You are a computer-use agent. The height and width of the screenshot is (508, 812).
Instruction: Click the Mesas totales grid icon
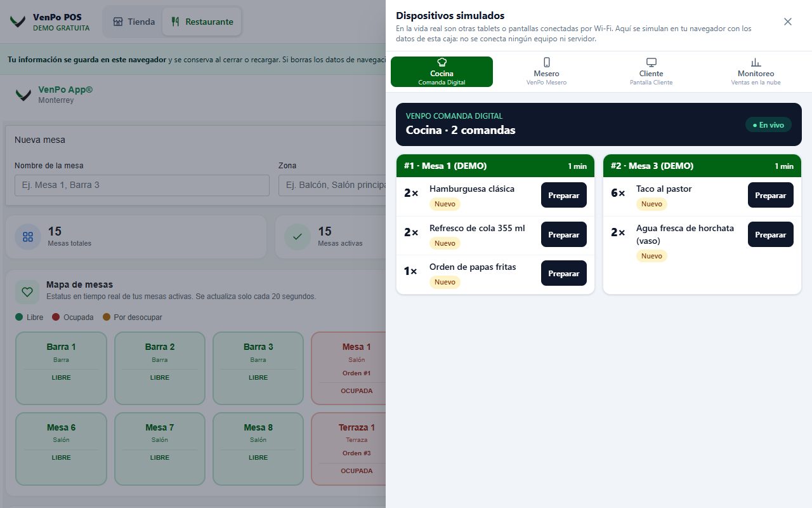coord(28,237)
